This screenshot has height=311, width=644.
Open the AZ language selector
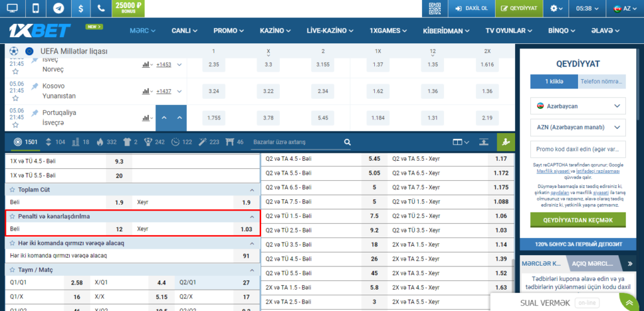coord(625,8)
